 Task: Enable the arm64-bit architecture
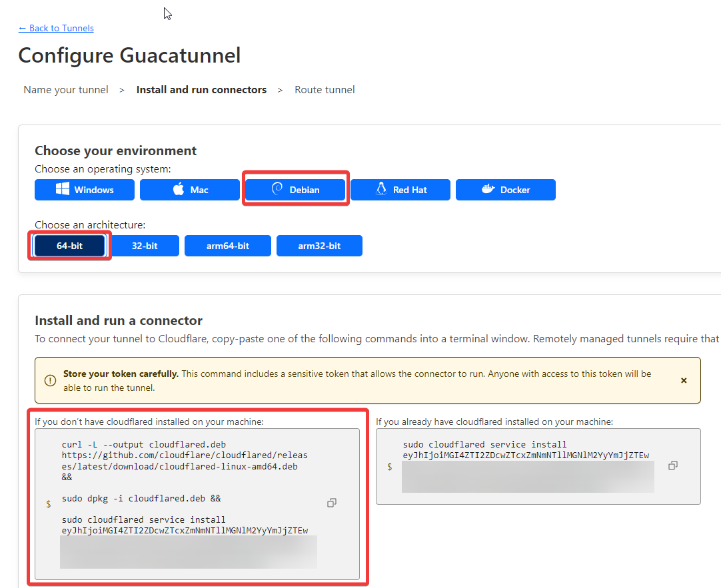coord(227,245)
